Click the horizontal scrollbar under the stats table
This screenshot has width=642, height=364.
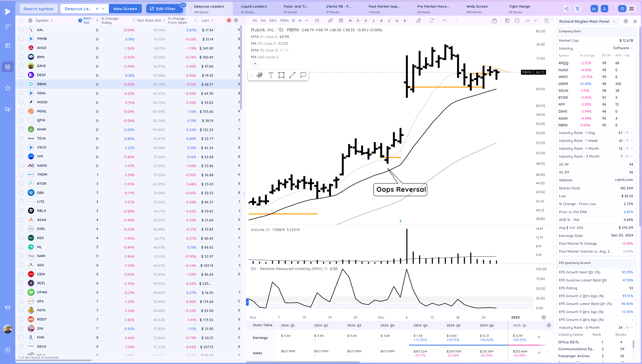(x=303, y=362)
